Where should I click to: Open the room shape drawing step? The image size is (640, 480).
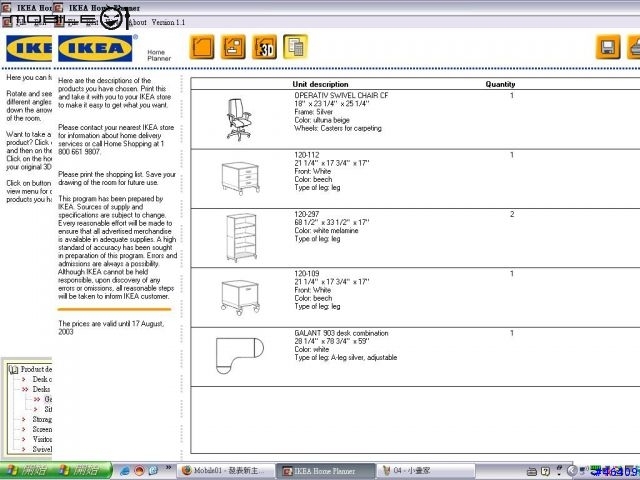[202, 47]
